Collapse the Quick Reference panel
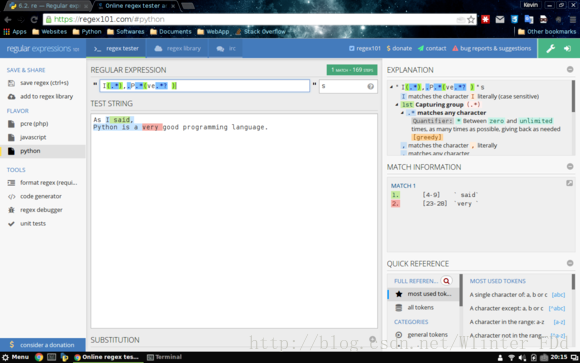The image size is (580, 363). coord(570,263)
